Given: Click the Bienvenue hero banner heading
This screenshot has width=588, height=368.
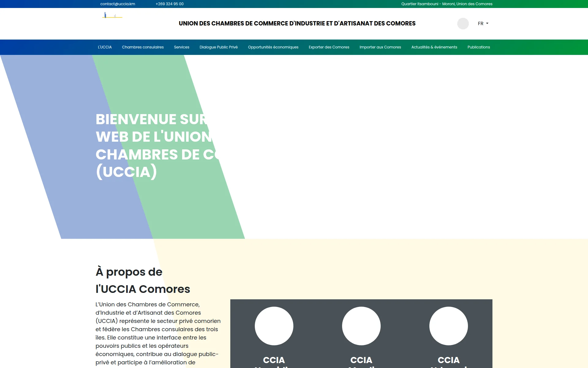Looking at the screenshot, I should [158, 145].
